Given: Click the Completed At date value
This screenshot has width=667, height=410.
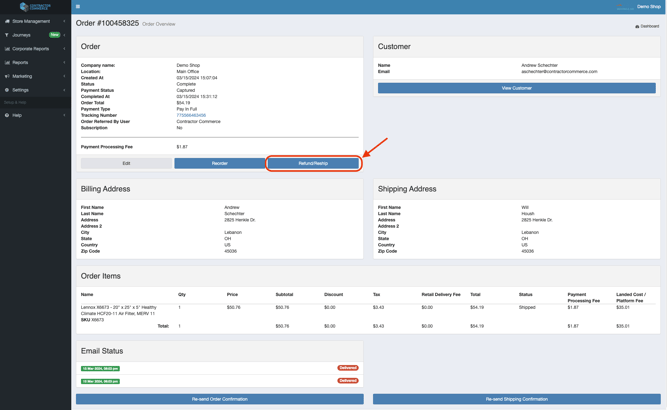Looking at the screenshot, I should tap(197, 97).
